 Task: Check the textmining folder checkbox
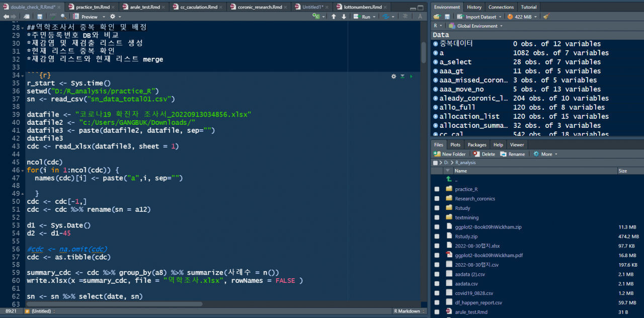(437, 217)
